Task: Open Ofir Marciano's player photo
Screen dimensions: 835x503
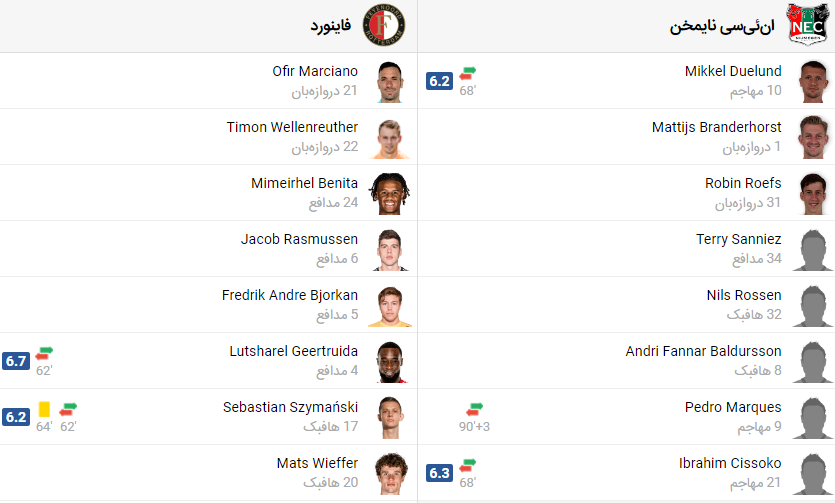Action: [x=388, y=82]
